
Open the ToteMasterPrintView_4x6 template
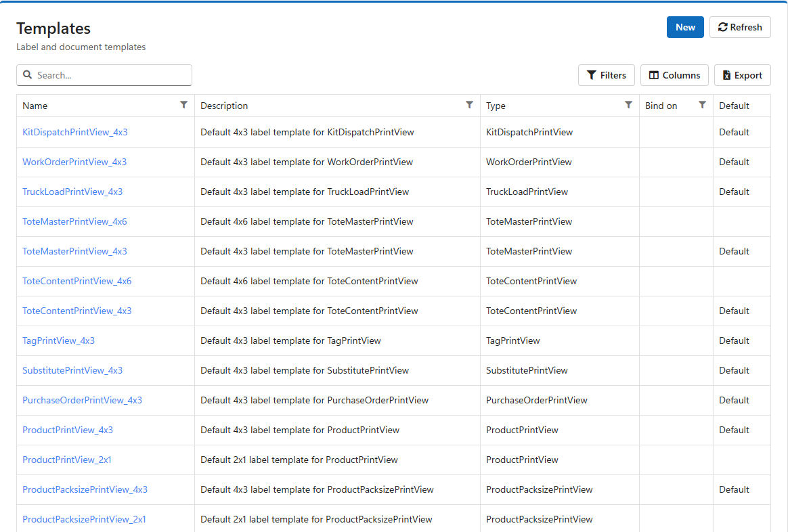pyautogui.click(x=74, y=221)
